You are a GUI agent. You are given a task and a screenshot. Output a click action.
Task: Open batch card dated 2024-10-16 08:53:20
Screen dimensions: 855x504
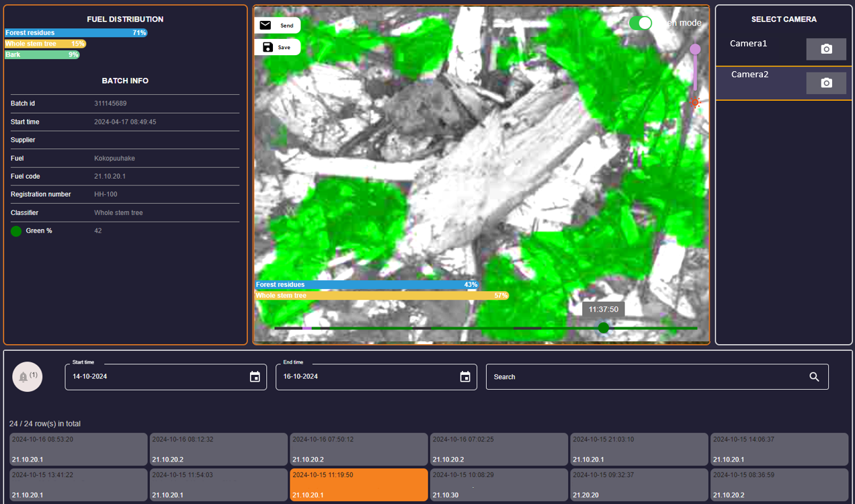click(x=79, y=449)
